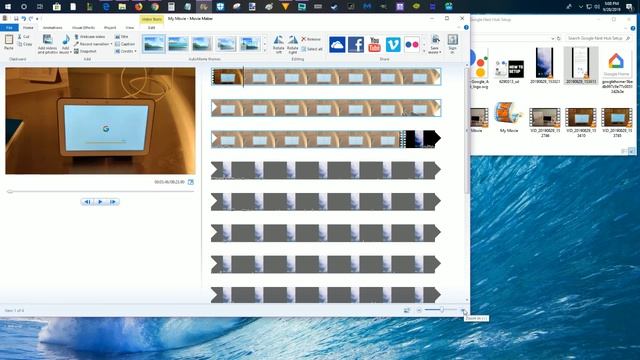The image size is (640, 360).
Task: Select My Movie project file in Explorer
Action: click(x=509, y=118)
